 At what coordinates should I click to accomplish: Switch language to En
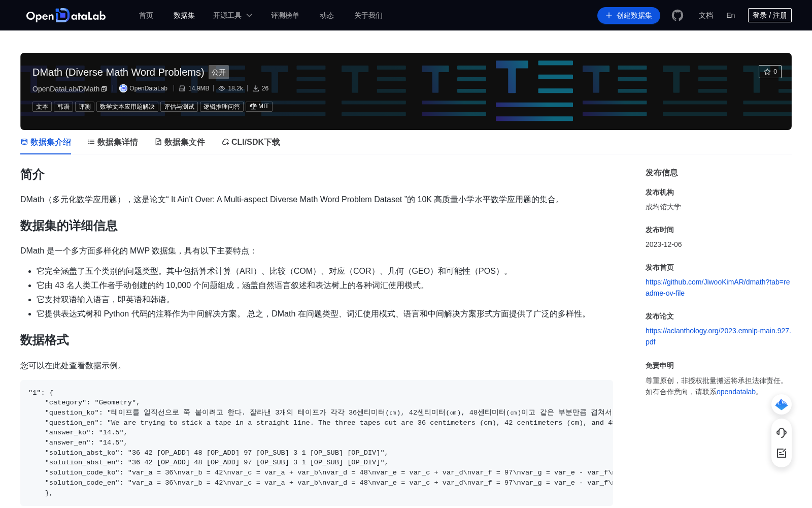pyautogui.click(x=730, y=15)
